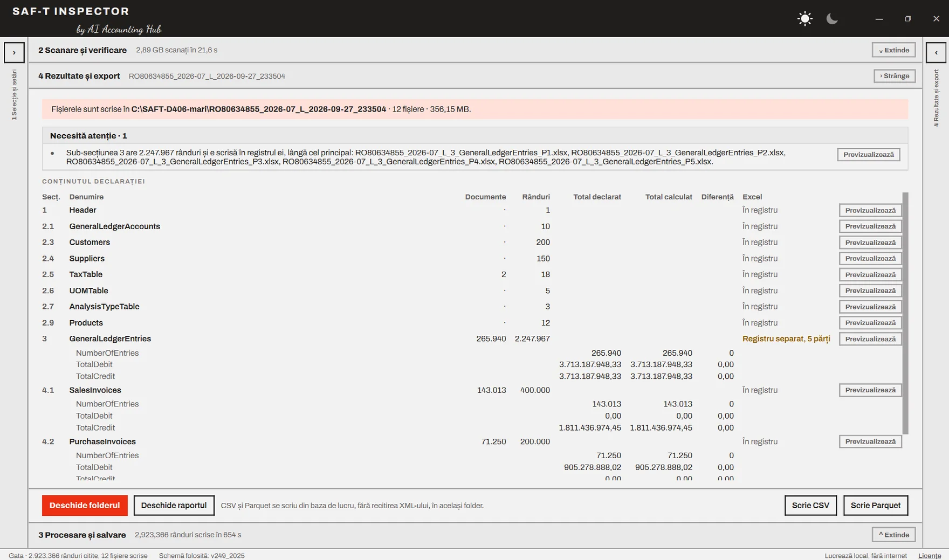Preview the Products section
The height and width of the screenshot is (560, 949).
coord(870,323)
